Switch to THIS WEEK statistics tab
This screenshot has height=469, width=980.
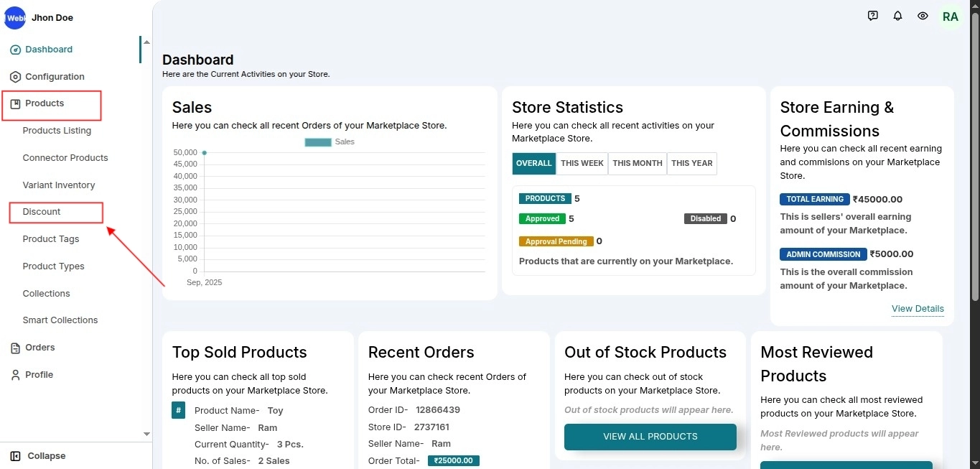pyautogui.click(x=582, y=163)
